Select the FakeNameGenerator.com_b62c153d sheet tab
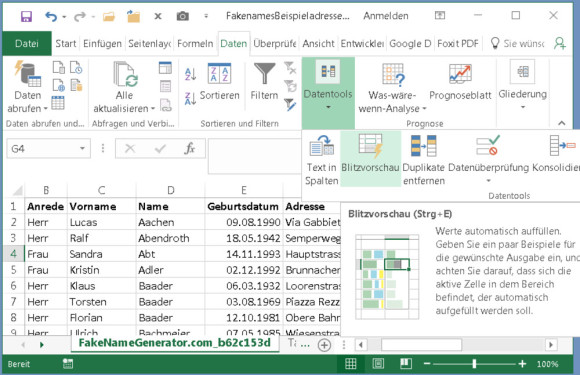580x375 pixels. tap(175, 343)
